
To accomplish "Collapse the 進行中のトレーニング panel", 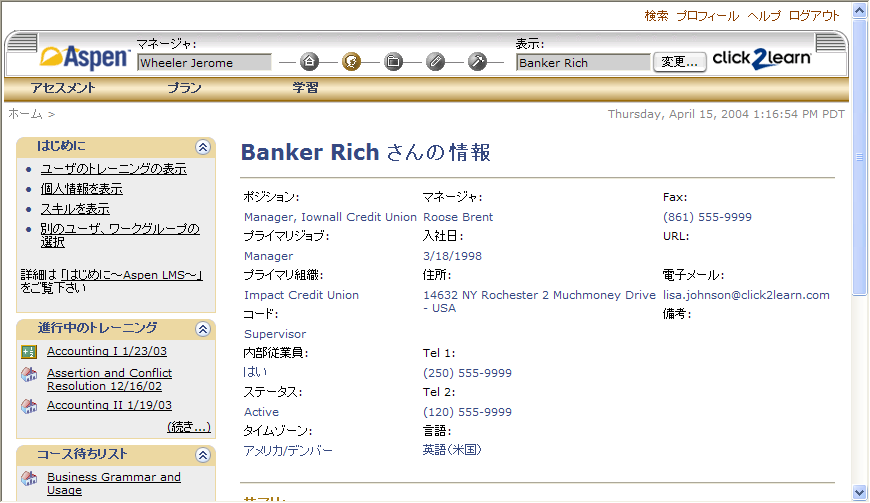I will pos(203,329).
